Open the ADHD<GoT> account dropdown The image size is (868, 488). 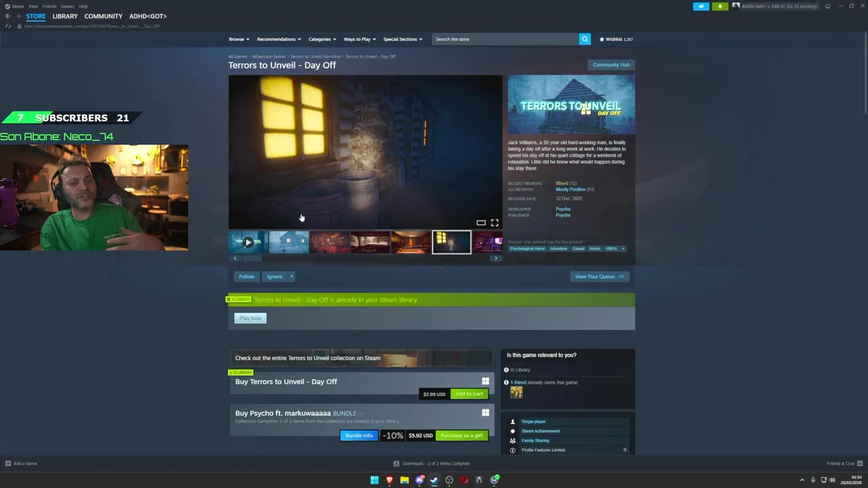(779, 6)
